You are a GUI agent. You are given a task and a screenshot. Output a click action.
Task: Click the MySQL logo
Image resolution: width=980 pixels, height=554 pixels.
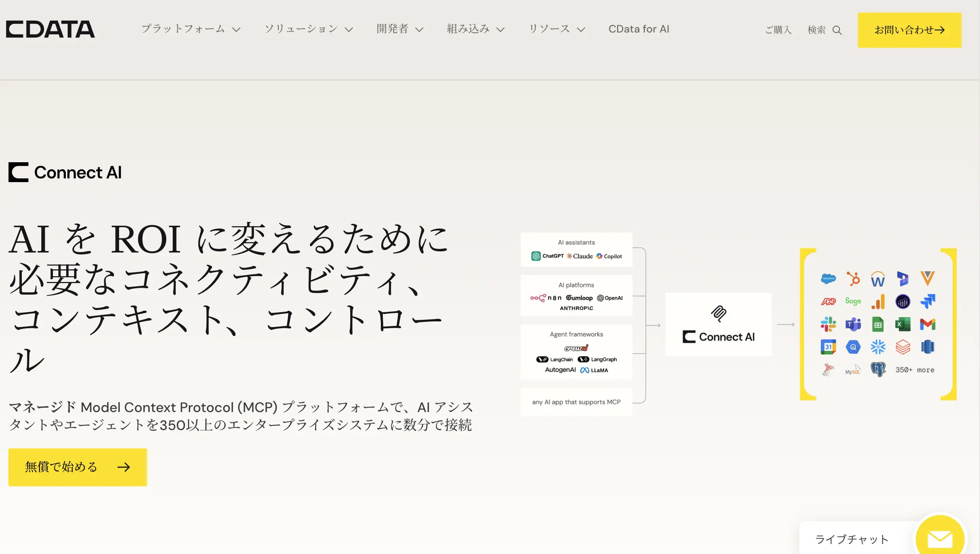coord(853,370)
